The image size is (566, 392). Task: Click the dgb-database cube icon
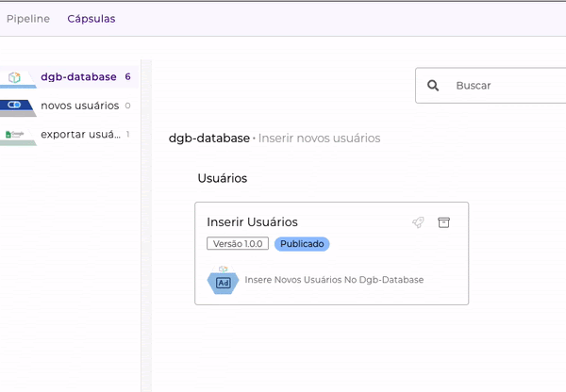tap(15, 77)
